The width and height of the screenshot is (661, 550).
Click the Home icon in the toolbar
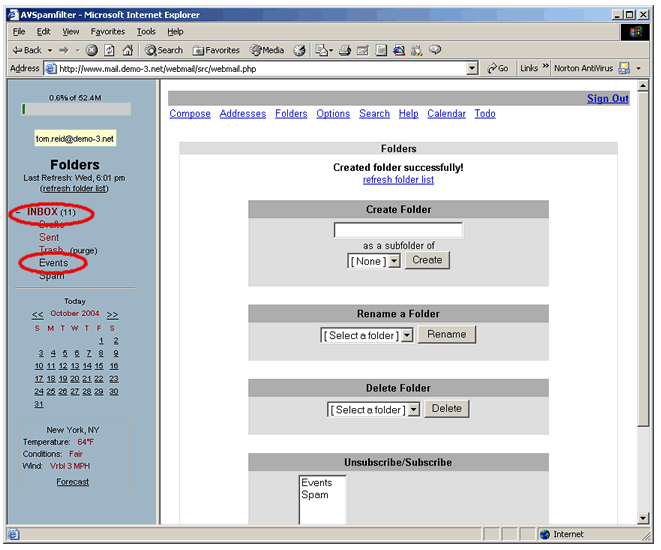click(128, 50)
